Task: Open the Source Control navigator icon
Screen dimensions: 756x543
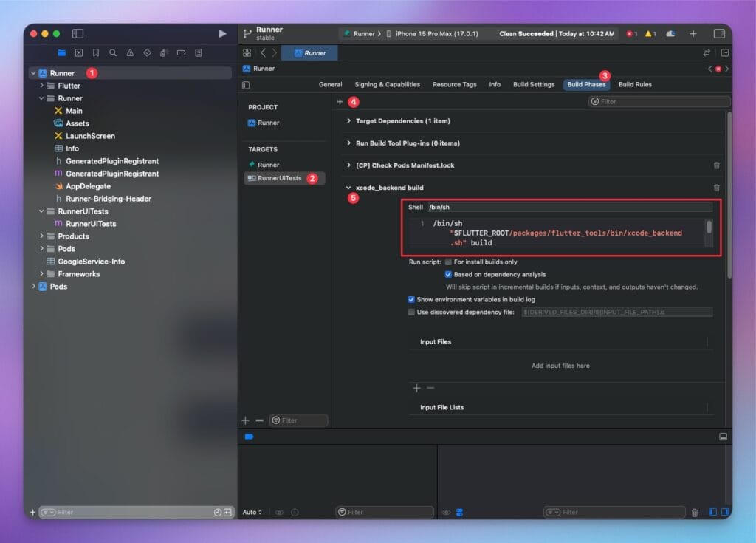Action: tap(79, 52)
